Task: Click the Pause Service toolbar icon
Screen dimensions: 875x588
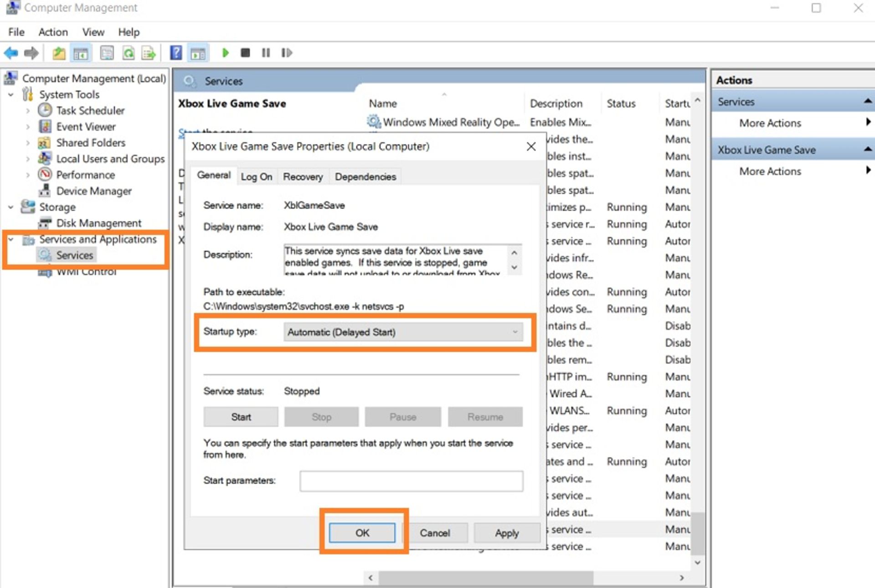Action: (266, 53)
